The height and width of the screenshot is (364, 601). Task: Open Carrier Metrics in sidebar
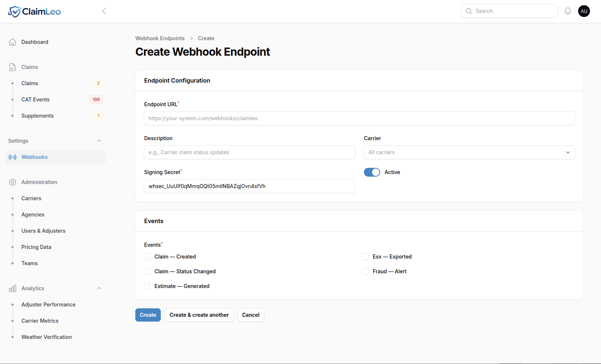coord(39,320)
